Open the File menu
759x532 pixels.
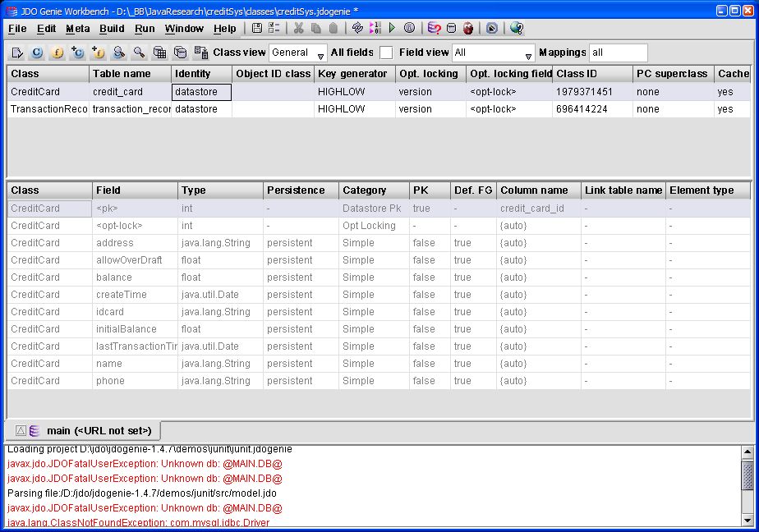click(17, 29)
